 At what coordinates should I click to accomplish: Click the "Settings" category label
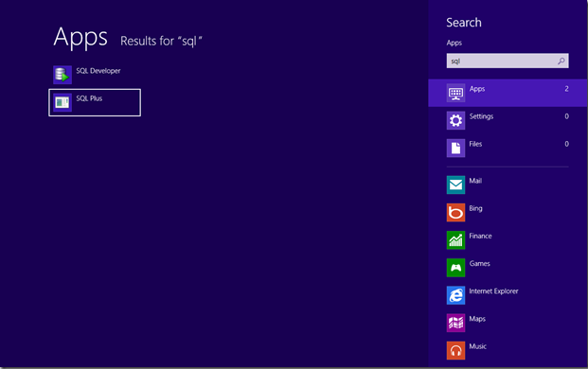click(481, 116)
